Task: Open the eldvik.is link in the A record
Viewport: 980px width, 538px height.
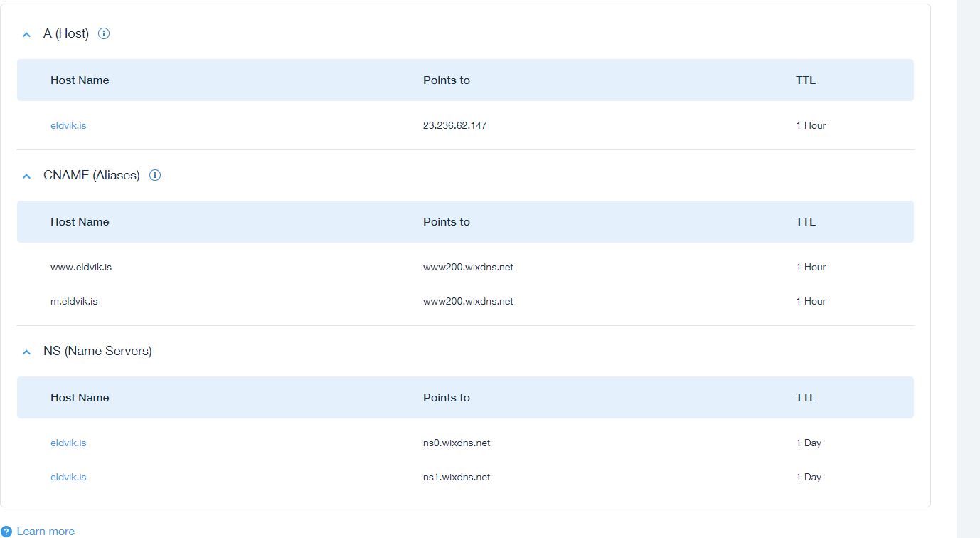Action: 68,125
